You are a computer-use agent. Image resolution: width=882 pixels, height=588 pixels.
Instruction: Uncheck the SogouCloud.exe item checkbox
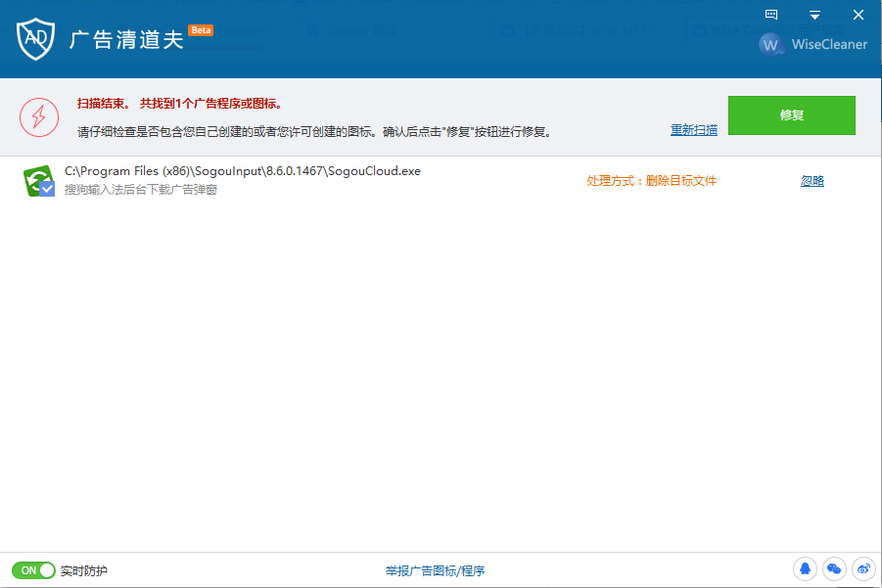(47, 189)
